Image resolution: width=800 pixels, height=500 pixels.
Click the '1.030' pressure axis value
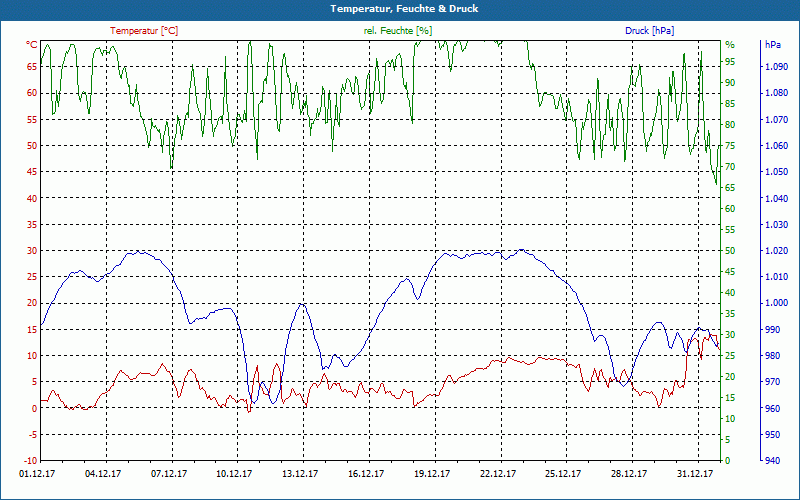coord(777,224)
